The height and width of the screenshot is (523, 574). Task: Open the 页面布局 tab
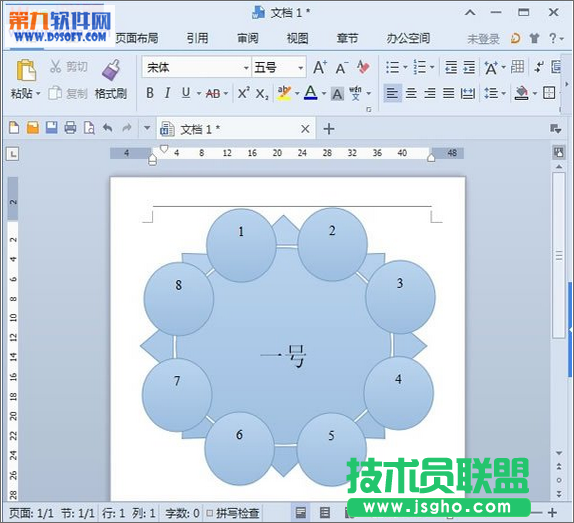[x=137, y=38]
